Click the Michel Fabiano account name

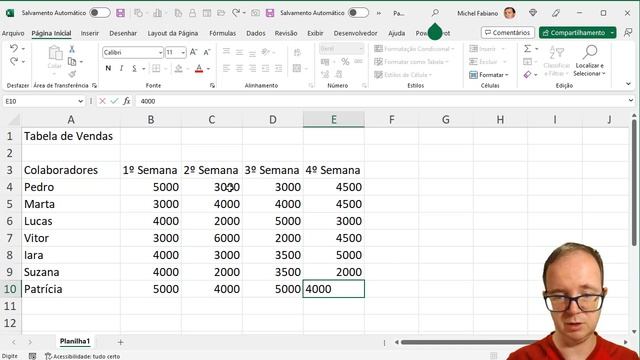coord(477,13)
